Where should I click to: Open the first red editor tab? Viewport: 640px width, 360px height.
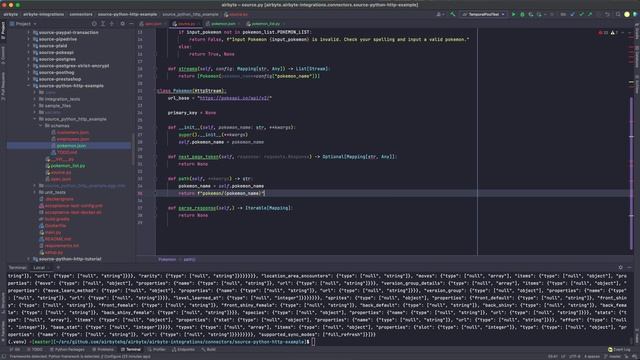point(151,24)
